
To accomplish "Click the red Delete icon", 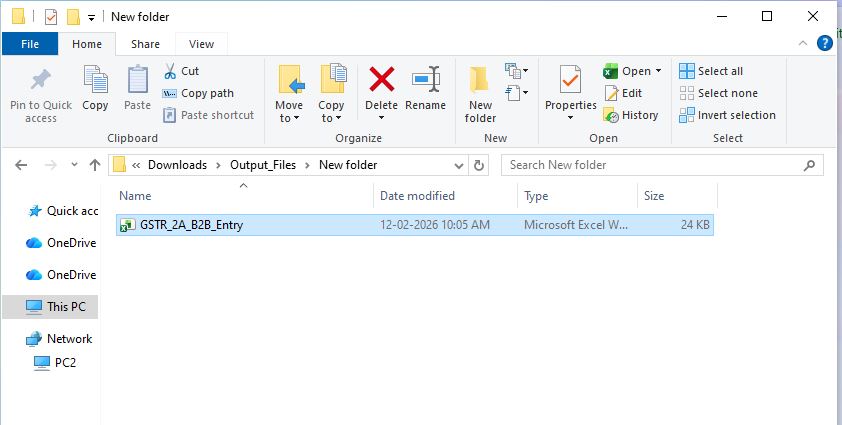I will click(381, 81).
